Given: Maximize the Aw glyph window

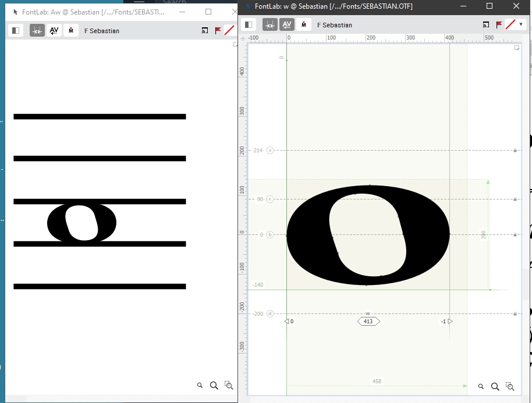Looking at the screenshot, I should pyautogui.click(x=208, y=12).
